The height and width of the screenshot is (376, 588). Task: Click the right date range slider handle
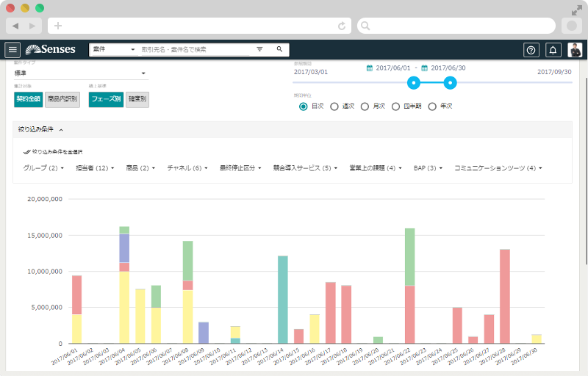tap(451, 82)
